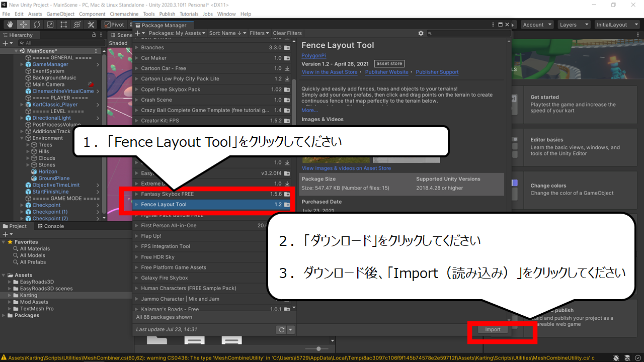Image resolution: width=644 pixels, height=362 pixels.
Task: Open the Sort: Name dropdown
Action: pos(228,33)
